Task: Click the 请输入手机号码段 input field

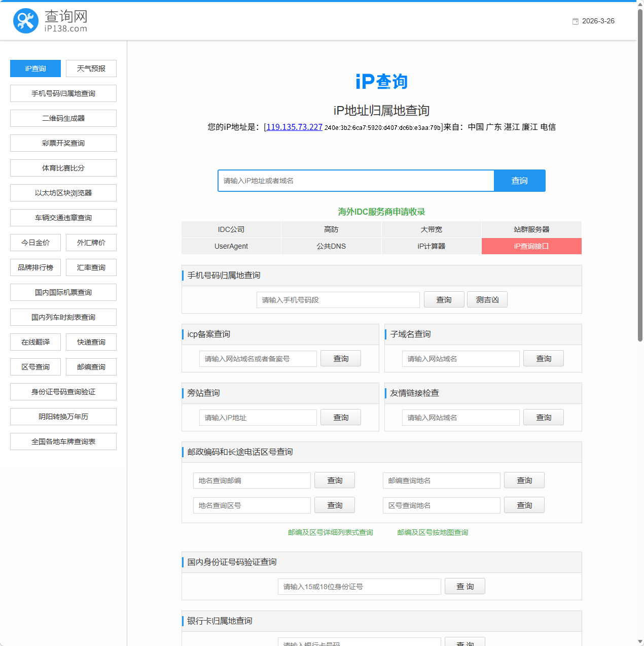Action: click(x=338, y=300)
